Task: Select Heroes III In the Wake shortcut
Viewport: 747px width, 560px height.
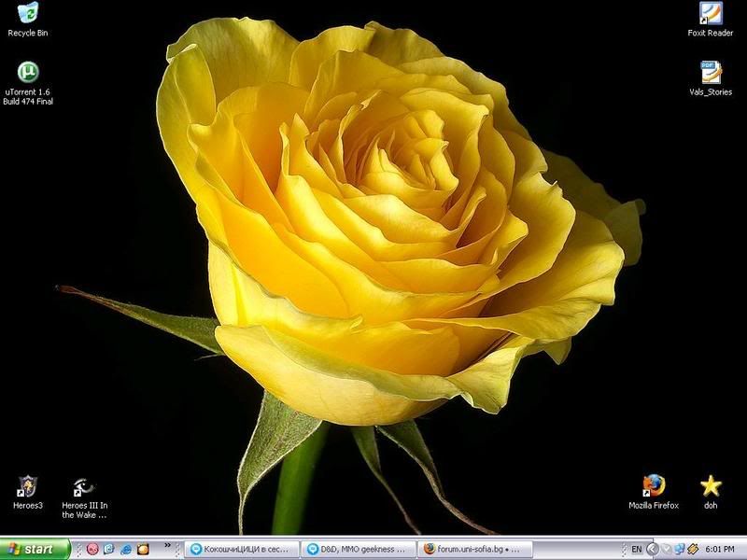Action: 84,486
